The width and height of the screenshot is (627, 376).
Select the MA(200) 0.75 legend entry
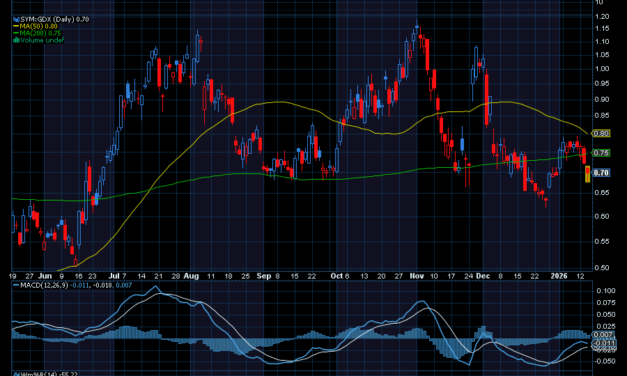tap(40, 33)
